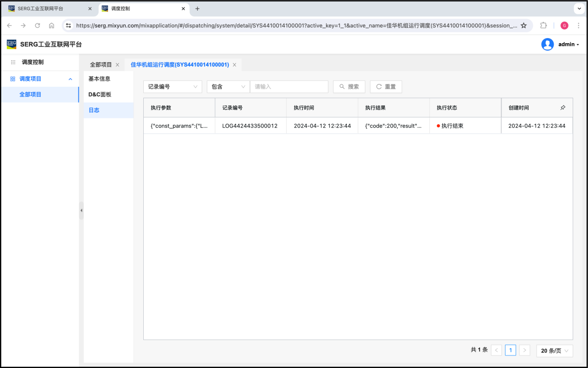
Task: Collapse the 调度项目 menu group
Action: click(70, 79)
